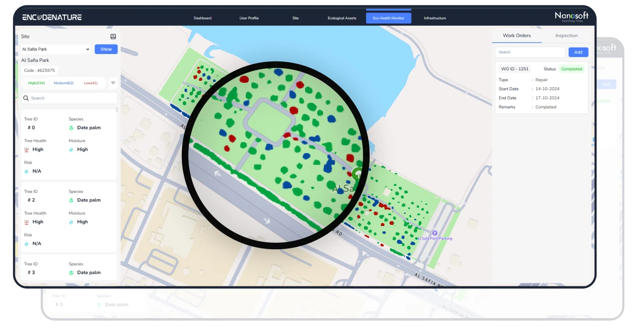Toggle the Medium(62) health filter

63,83
